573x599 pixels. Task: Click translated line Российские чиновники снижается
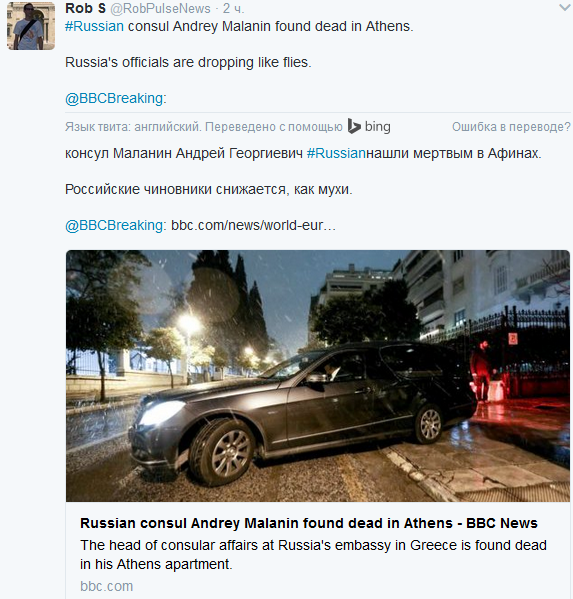209,189
